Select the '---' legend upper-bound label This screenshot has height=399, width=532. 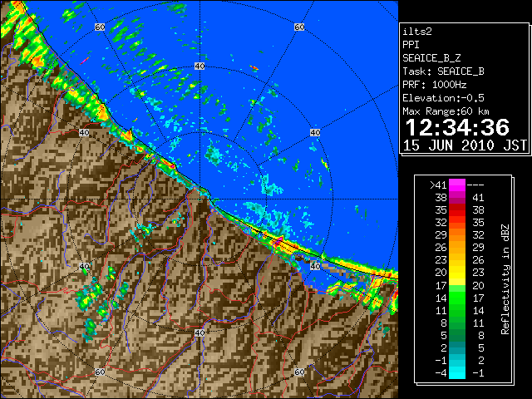[475, 185]
